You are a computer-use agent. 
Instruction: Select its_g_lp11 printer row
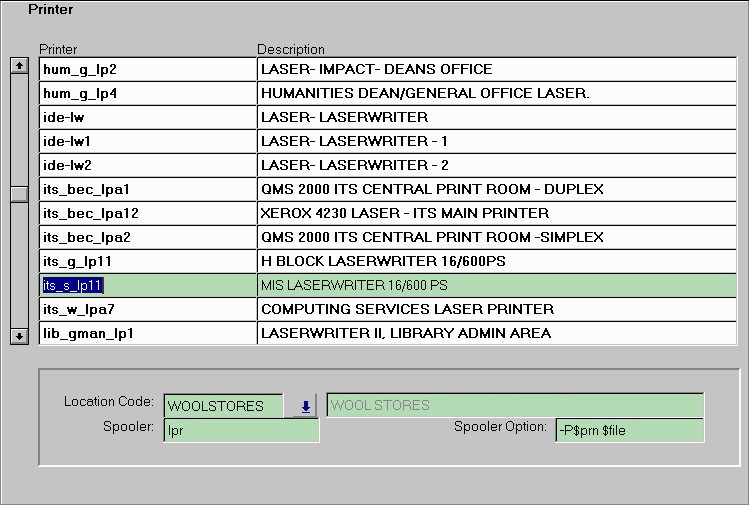point(147,262)
